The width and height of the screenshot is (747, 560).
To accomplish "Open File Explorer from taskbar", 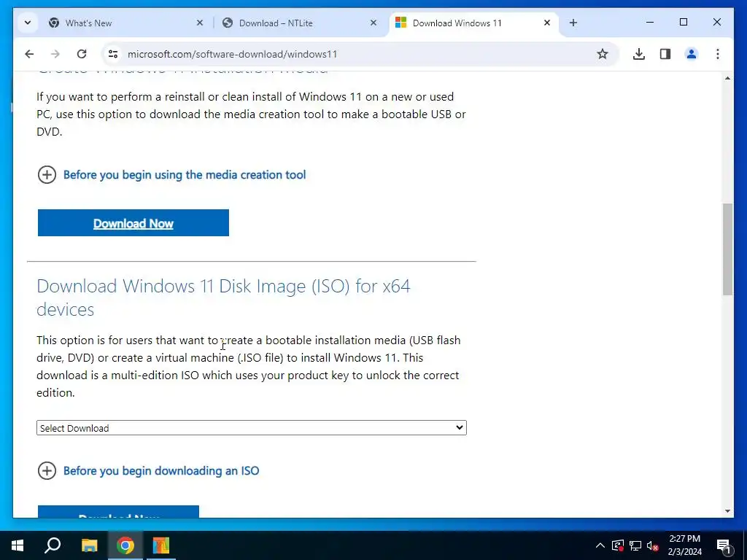I will (89, 545).
